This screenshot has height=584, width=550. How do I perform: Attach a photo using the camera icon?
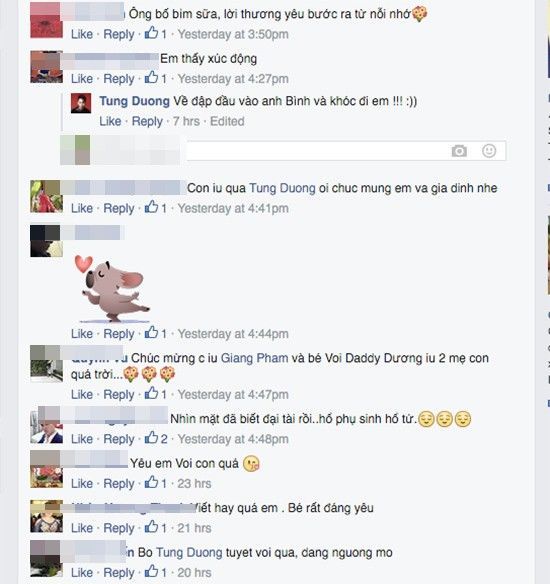459,151
